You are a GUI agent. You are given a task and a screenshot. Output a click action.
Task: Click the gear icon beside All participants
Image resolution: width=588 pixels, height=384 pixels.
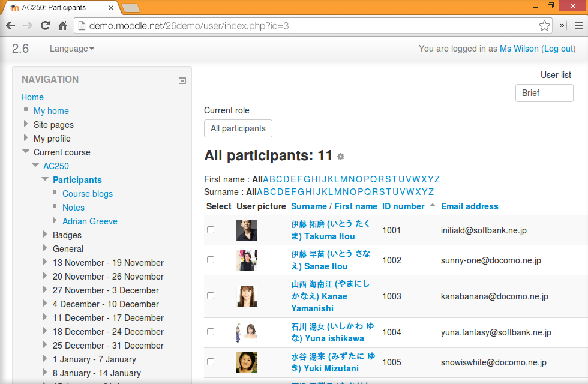point(341,157)
